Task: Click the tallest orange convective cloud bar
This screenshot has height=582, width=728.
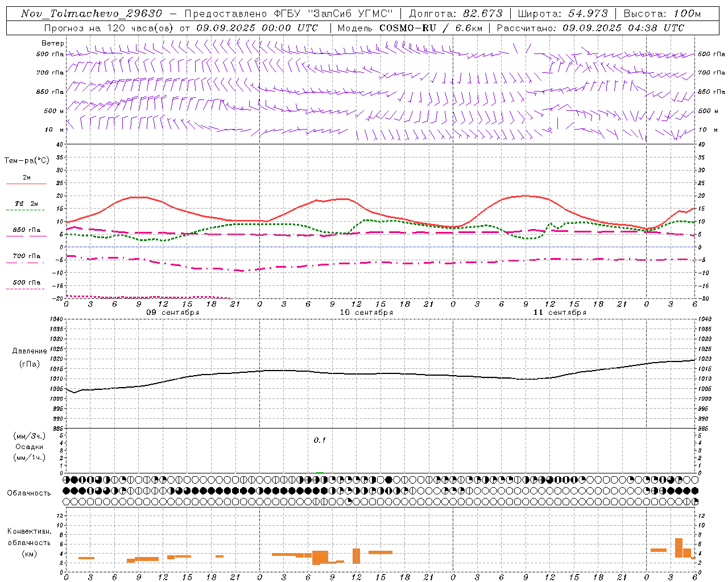Action: 679,548
